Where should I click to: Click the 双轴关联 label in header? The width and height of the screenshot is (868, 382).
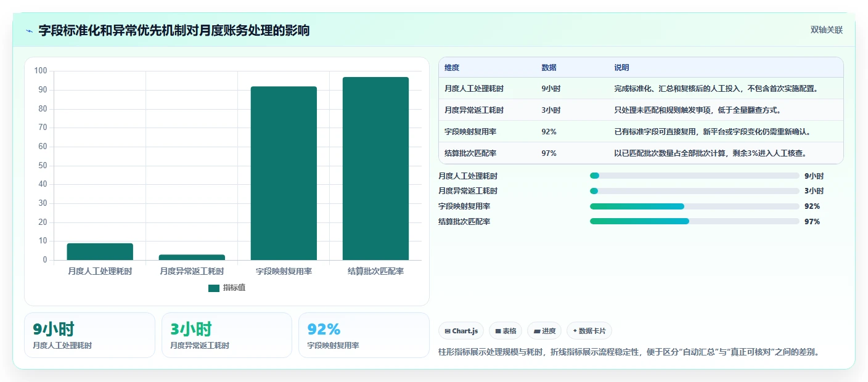(826, 30)
